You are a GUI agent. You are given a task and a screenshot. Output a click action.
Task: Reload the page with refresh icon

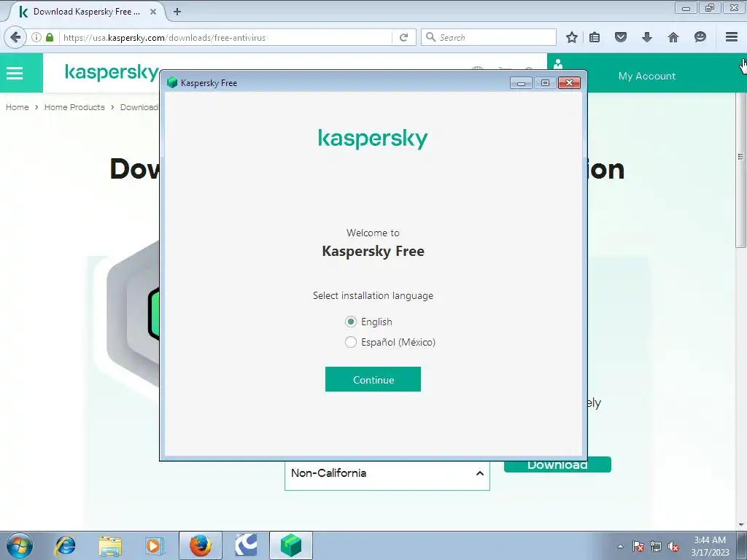point(404,37)
